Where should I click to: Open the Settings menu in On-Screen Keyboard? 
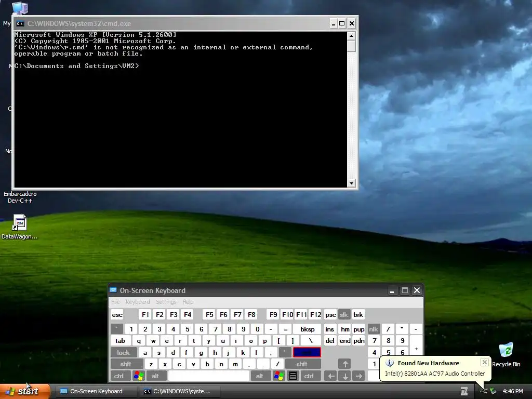point(166,302)
